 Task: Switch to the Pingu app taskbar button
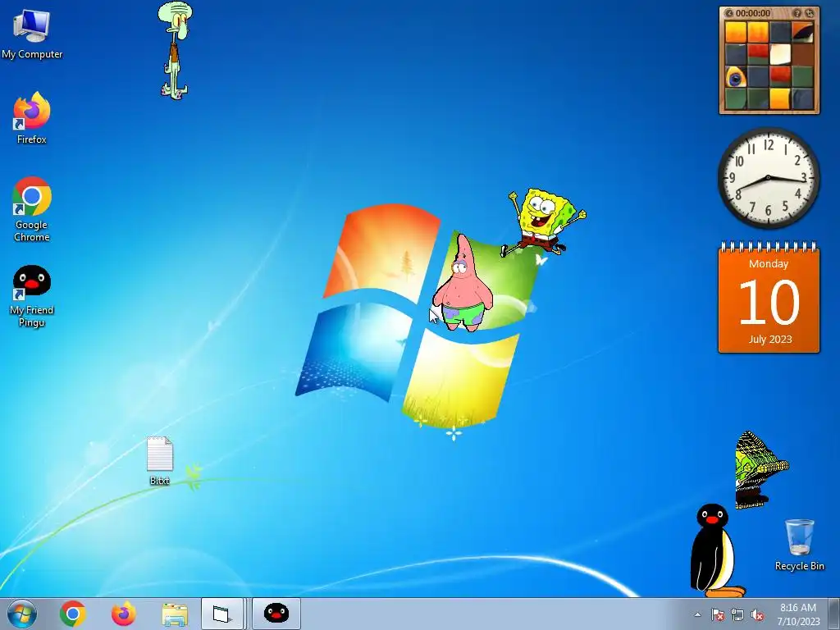276,614
